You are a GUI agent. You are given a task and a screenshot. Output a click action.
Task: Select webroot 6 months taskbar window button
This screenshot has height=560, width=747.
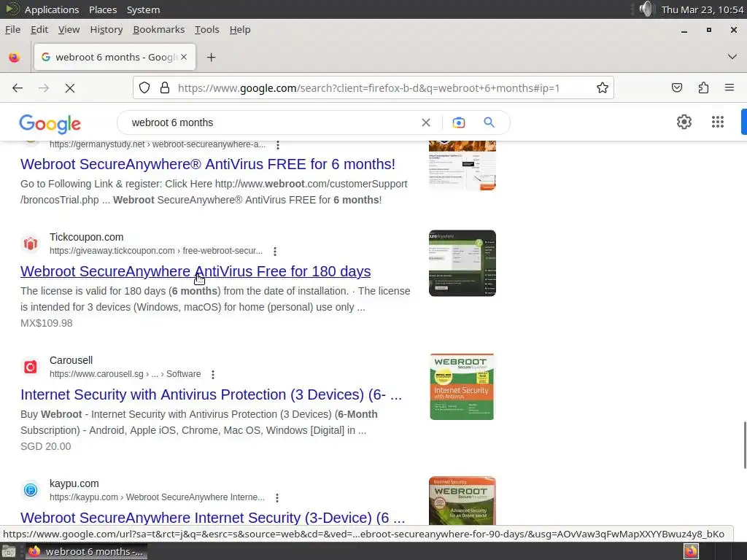click(86, 551)
